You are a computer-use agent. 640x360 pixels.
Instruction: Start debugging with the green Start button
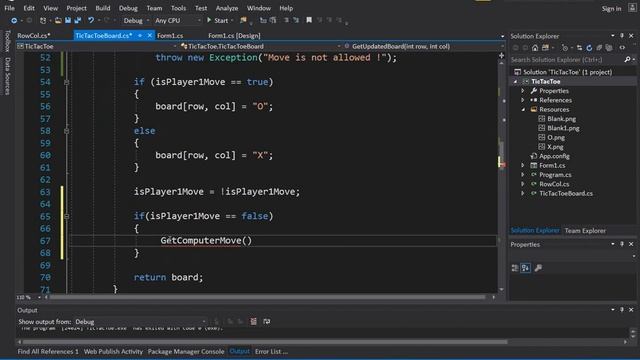(x=218, y=20)
